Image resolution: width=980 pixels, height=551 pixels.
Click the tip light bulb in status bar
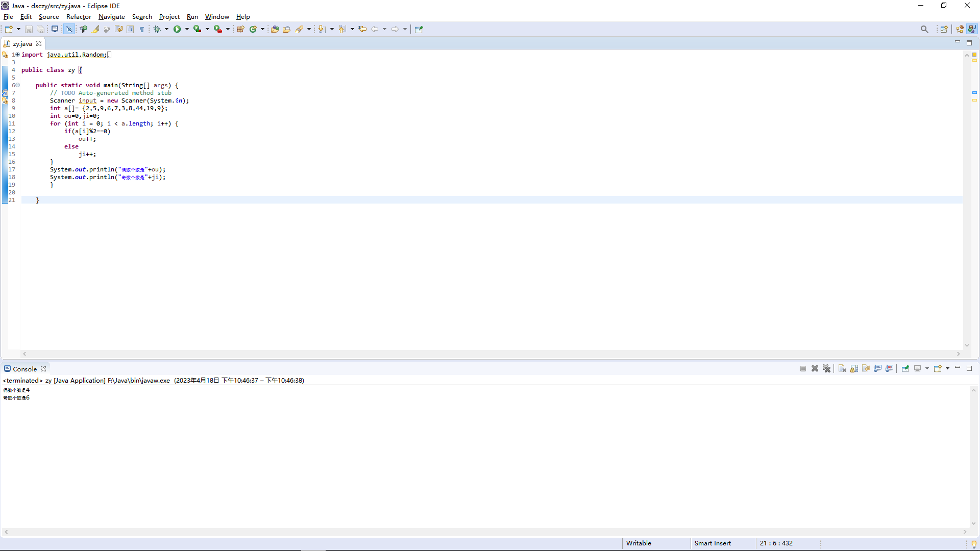(x=974, y=544)
